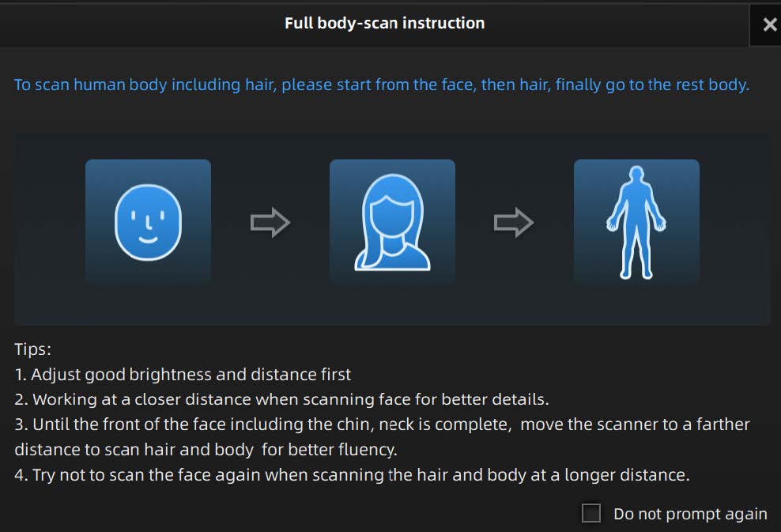
Task: Click the 'Tips:' heading
Action: (33, 349)
